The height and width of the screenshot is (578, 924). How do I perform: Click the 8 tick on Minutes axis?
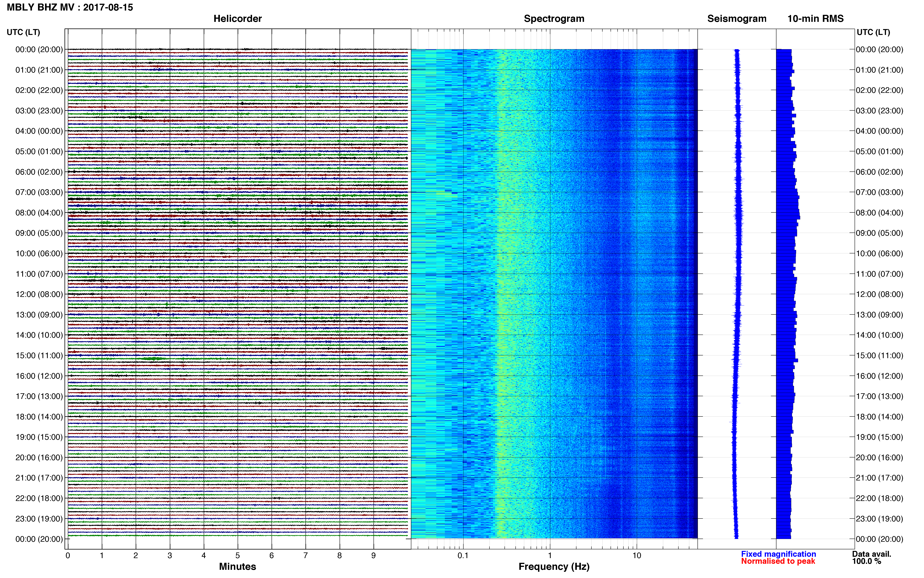click(340, 555)
